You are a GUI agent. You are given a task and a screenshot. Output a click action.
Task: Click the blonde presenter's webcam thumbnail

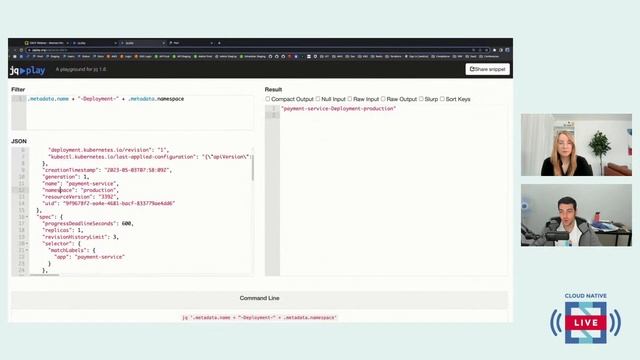tap(576, 144)
